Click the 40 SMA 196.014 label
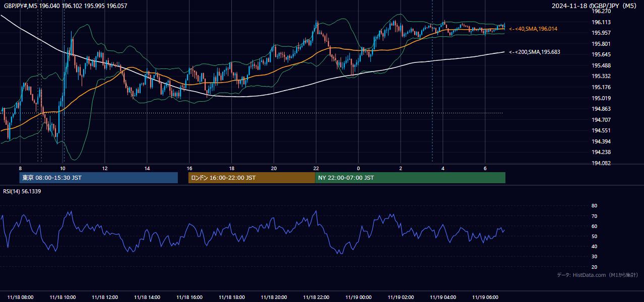Image resolution: width=644 pixels, height=302 pixels. [533, 29]
